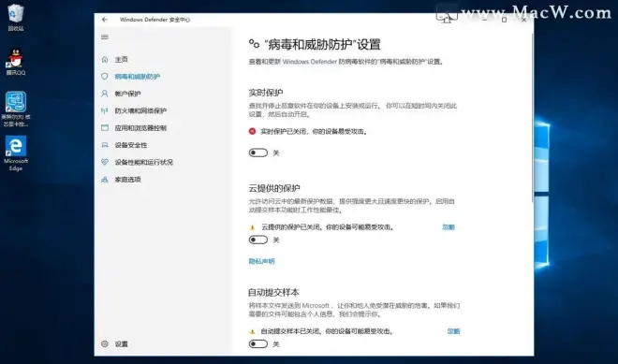Turn on the 实时保护 toggle
618x364 pixels.
click(x=258, y=153)
